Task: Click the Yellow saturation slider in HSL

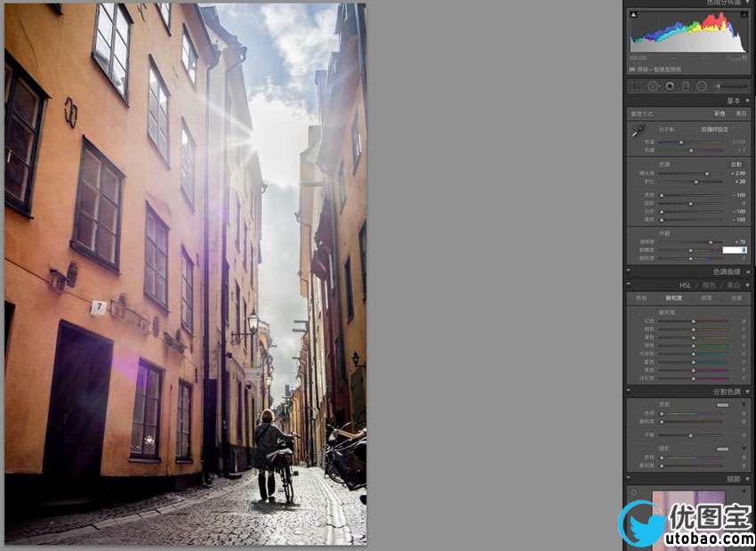Action: click(694, 337)
